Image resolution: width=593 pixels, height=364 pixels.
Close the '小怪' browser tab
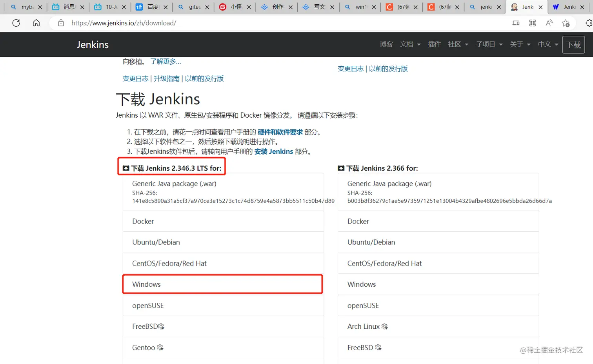click(249, 7)
